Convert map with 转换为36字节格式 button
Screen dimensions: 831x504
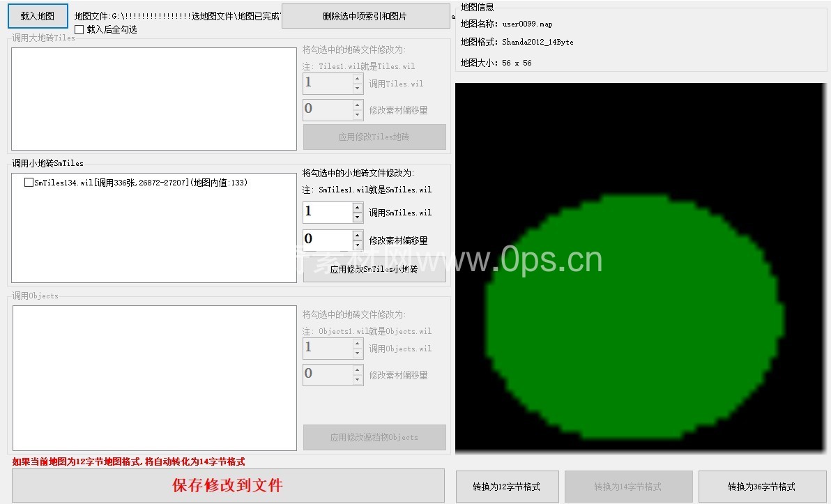[761, 487]
